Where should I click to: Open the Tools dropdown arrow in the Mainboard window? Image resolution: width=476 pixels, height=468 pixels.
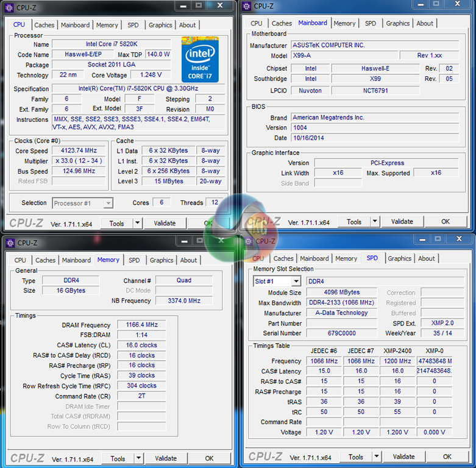point(375,222)
